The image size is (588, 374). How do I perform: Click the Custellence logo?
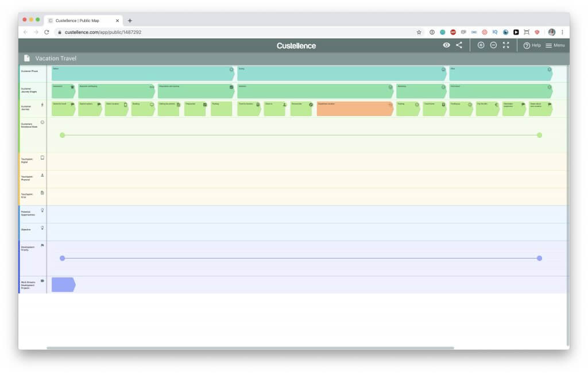[296, 45]
